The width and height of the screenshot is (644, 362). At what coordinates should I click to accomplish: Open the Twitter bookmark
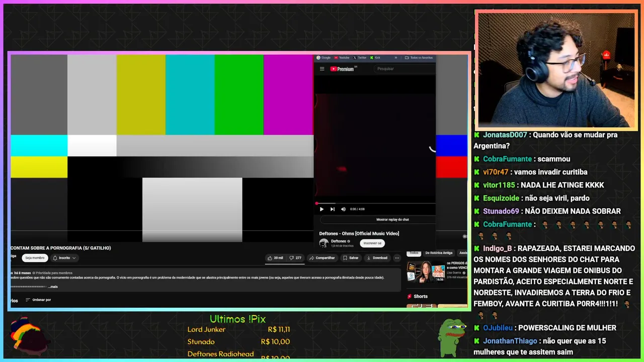(360, 58)
